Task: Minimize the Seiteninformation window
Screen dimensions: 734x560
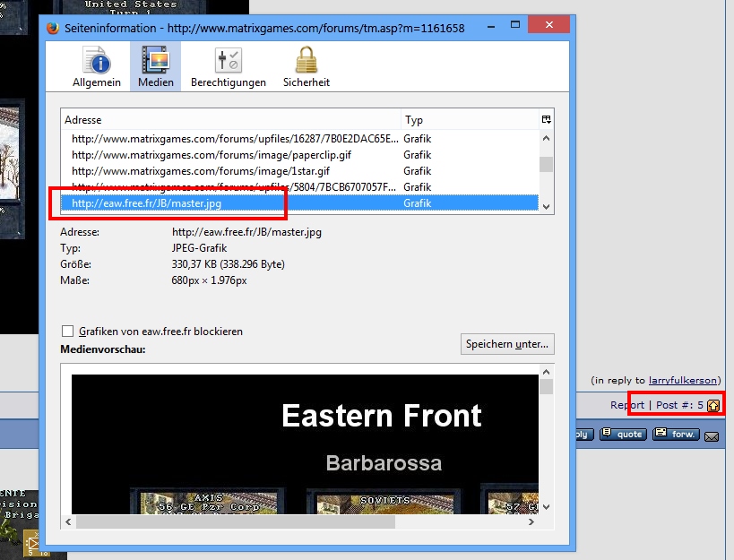Action: 491,27
